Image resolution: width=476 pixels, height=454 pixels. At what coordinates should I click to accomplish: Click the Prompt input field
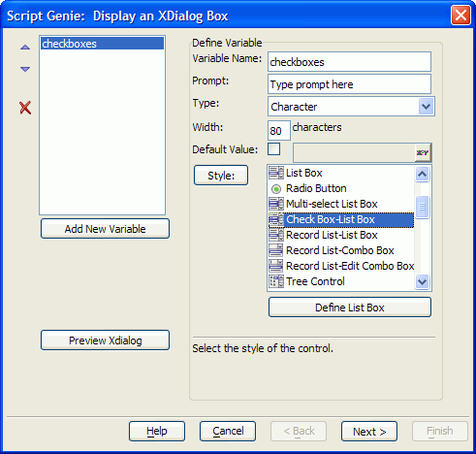pyautogui.click(x=349, y=84)
